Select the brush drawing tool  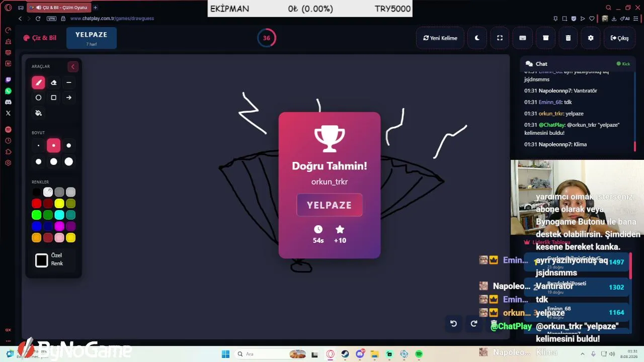coord(38,82)
